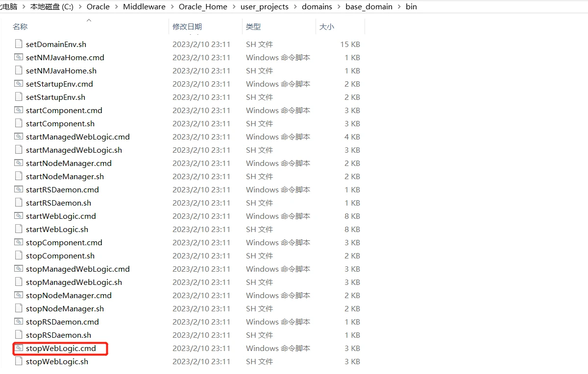588x374 pixels.
Task: Select the file name stopManagedWebLogic.sh
Action: [x=74, y=282]
